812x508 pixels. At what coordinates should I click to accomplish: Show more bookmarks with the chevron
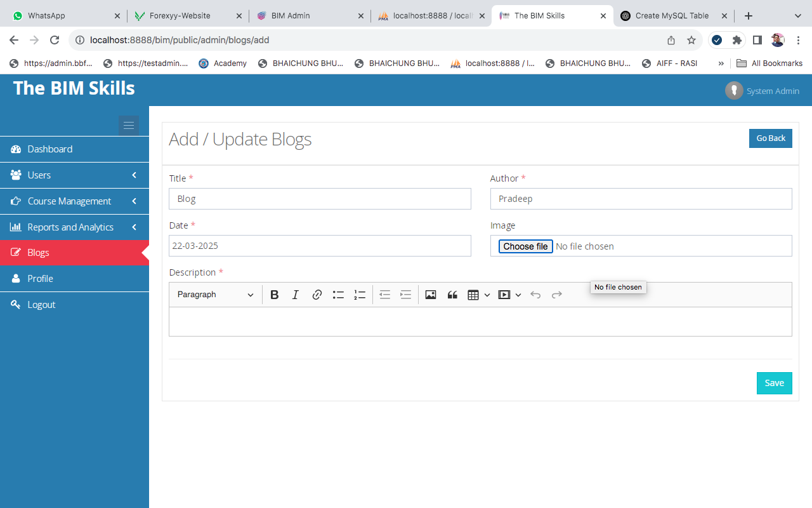(x=721, y=63)
